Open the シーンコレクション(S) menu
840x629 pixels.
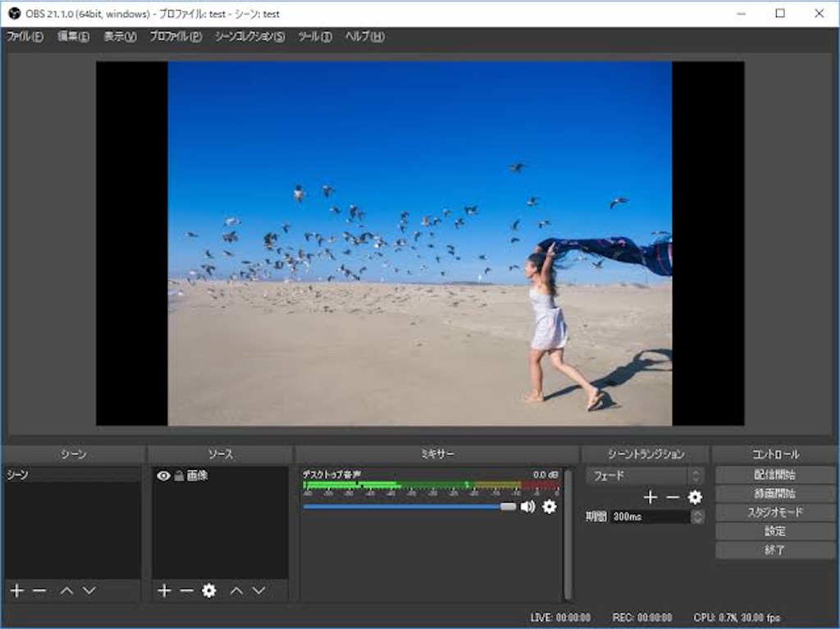250,36
